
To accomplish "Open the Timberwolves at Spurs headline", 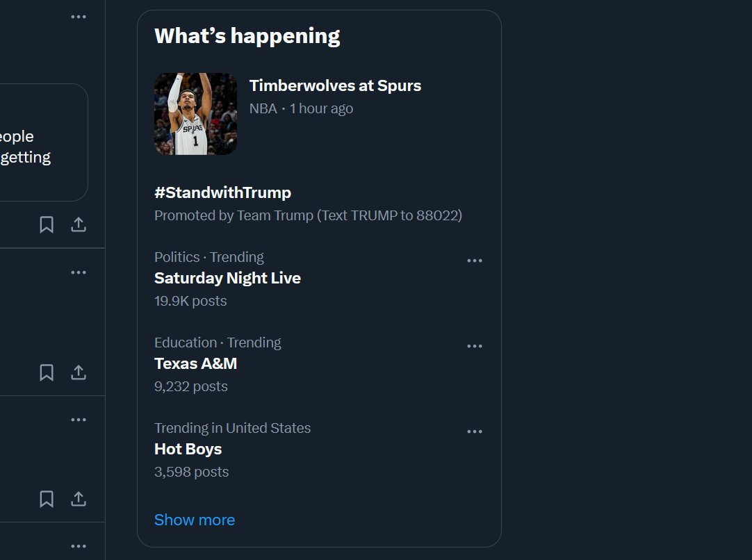I will [335, 85].
